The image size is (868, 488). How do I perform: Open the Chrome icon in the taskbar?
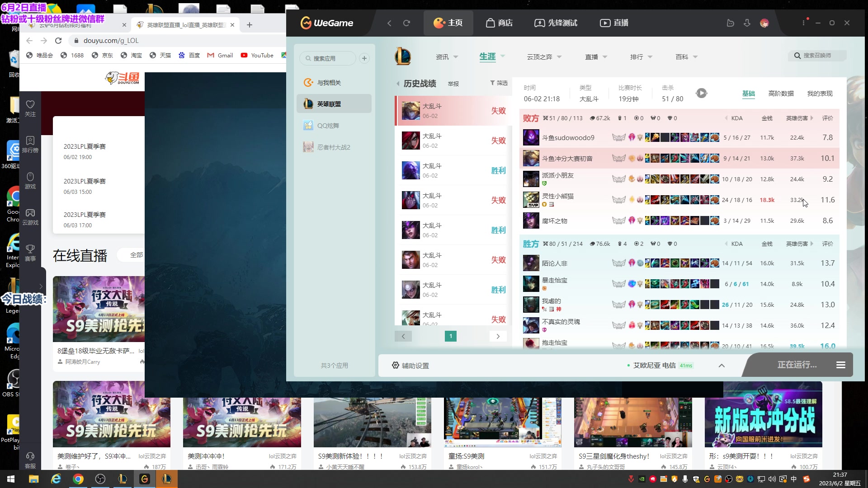[x=78, y=479]
